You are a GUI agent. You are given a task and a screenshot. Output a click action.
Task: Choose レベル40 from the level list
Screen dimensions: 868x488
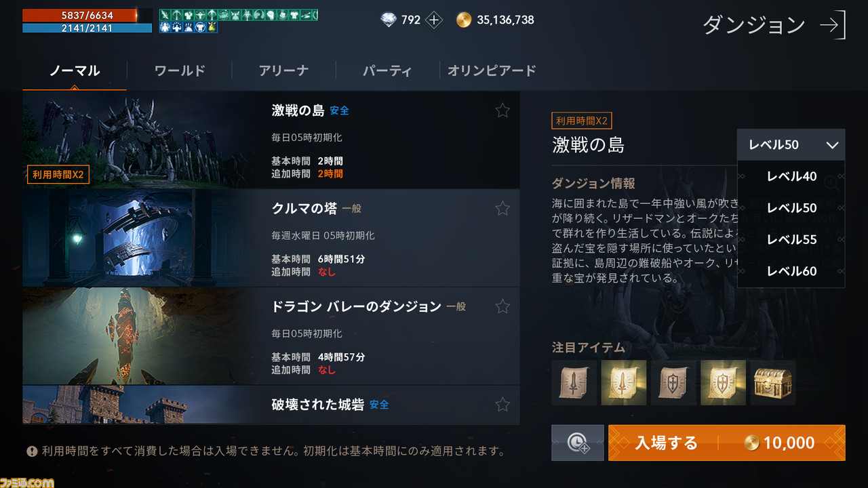pos(791,176)
